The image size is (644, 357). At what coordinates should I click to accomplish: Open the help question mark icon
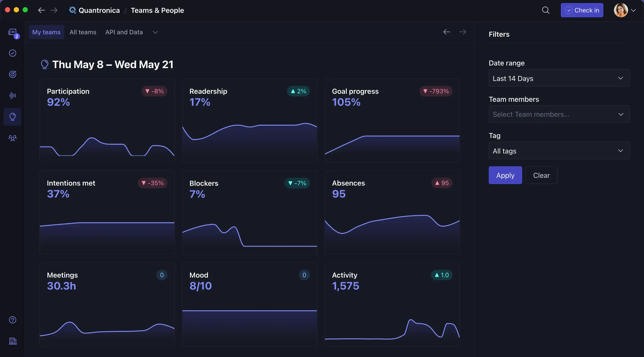coord(13,320)
